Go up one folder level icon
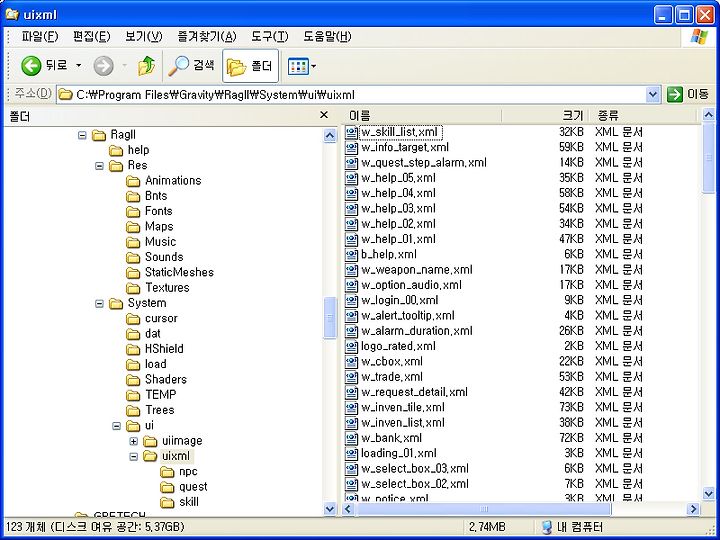 click(146, 66)
